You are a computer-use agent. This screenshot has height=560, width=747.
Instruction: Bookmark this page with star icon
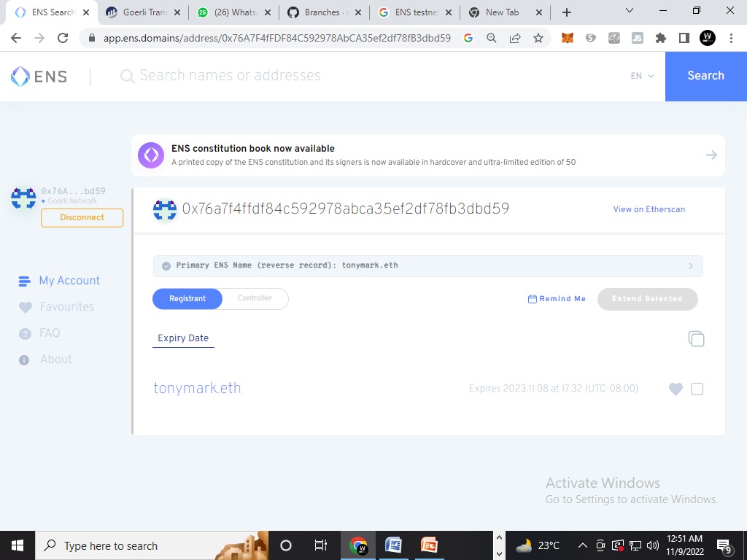tap(538, 38)
